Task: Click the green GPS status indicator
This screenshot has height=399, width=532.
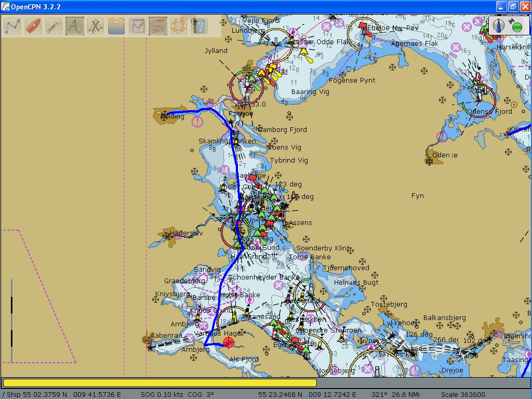Action: (x=517, y=26)
